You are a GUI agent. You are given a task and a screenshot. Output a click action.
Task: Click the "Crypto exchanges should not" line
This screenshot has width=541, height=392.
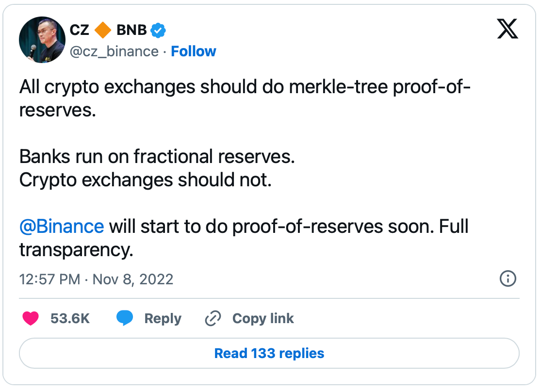point(145,180)
